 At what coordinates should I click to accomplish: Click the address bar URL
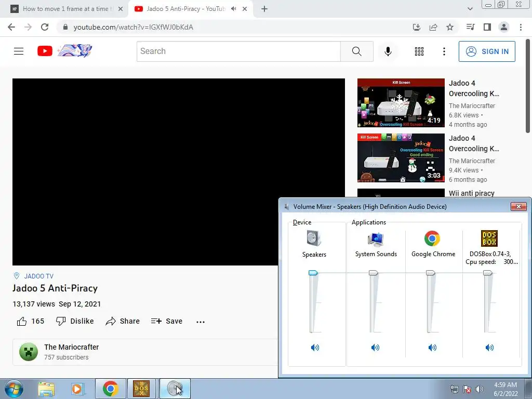tap(134, 27)
